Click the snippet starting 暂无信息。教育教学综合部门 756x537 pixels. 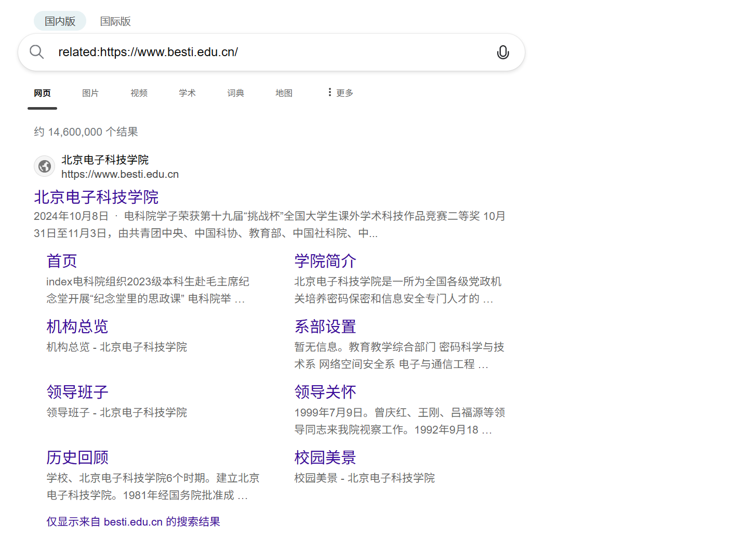399,356
